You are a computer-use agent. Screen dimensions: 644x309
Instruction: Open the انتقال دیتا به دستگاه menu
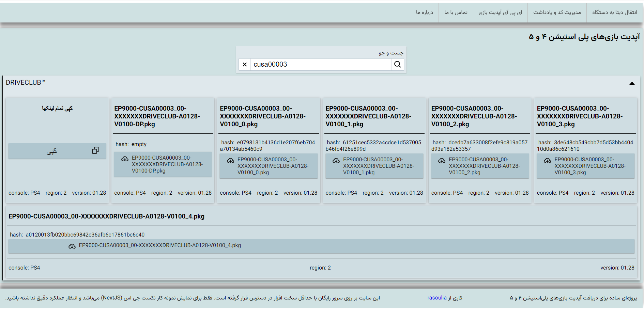pos(614,13)
